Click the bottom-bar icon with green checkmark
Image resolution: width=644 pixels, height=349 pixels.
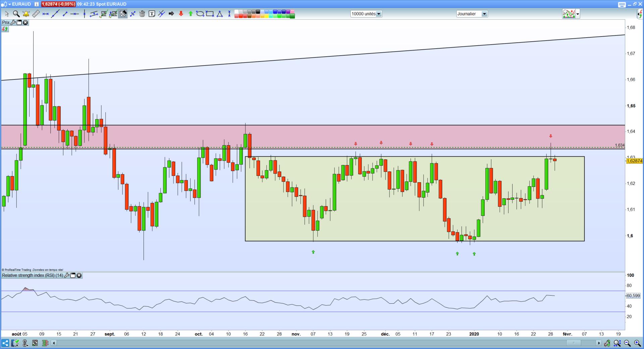tap(15, 343)
